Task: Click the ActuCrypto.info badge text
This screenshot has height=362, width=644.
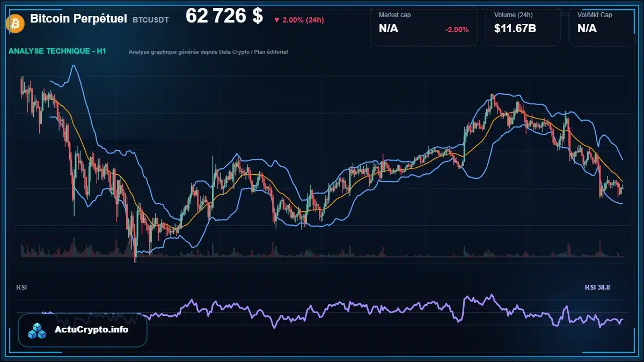Action: click(x=92, y=330)
